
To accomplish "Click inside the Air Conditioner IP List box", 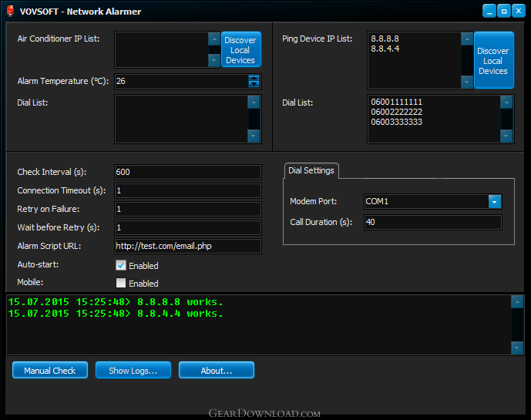I will click(162, 50).
